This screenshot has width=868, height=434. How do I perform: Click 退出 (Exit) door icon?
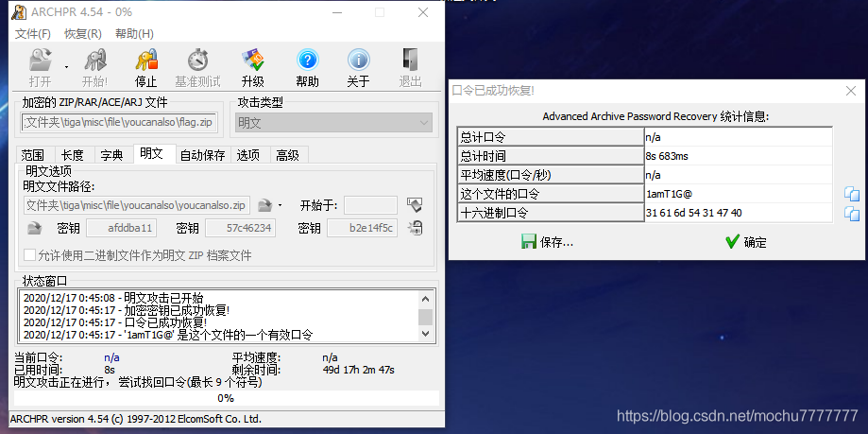[410, 60]
